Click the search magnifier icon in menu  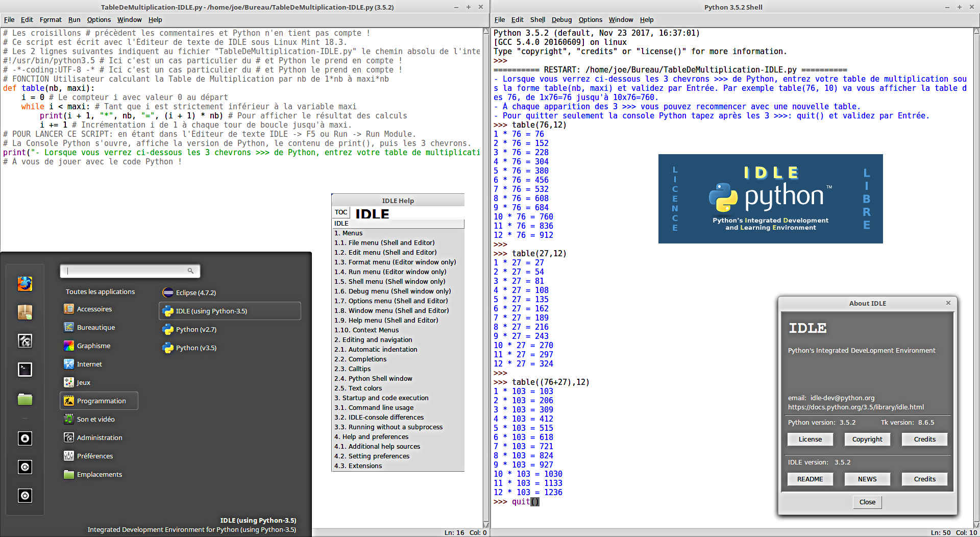pos(190,271)
